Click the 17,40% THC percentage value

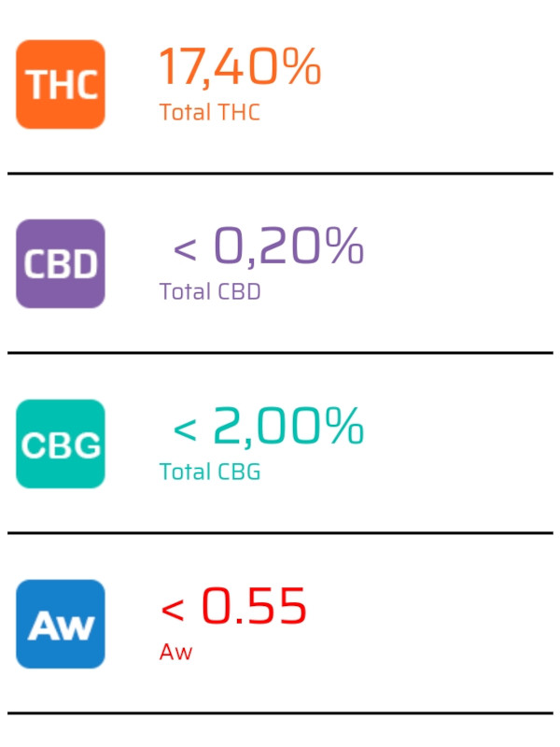click(x=240, y=66)
